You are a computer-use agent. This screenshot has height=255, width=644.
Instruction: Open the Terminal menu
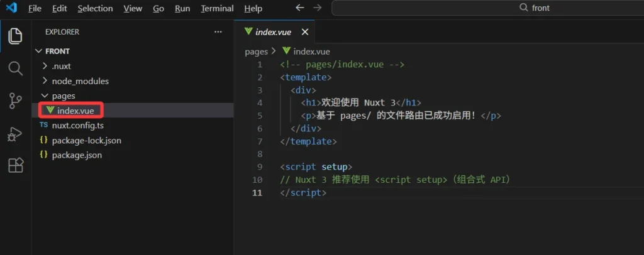(x=217, y=8)
